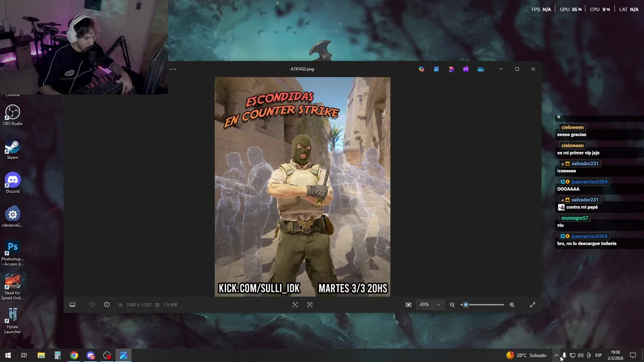The height and width of the screenshot is (362, 644).
Task: Open the Steam desktop shortcut
Action: click(13, 150)
